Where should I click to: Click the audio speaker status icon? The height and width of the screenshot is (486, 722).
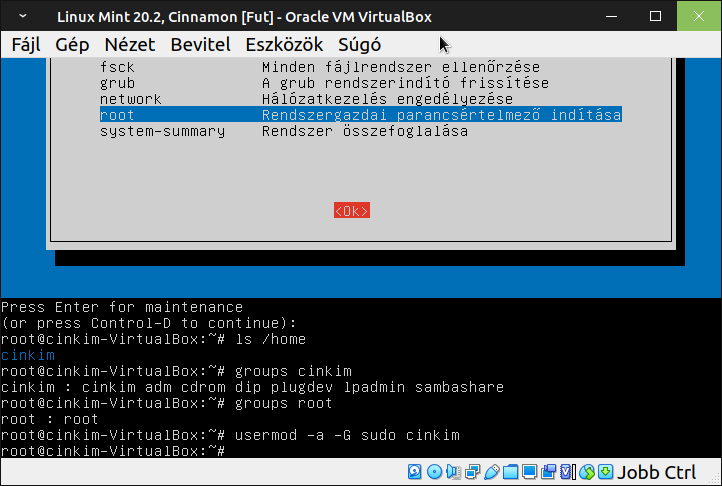click(454, 472)
